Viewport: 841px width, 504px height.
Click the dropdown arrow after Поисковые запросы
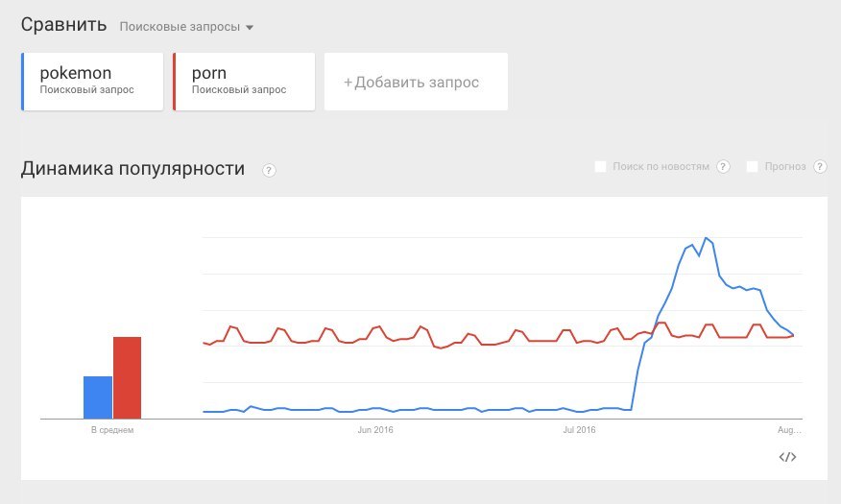point(250,27)
